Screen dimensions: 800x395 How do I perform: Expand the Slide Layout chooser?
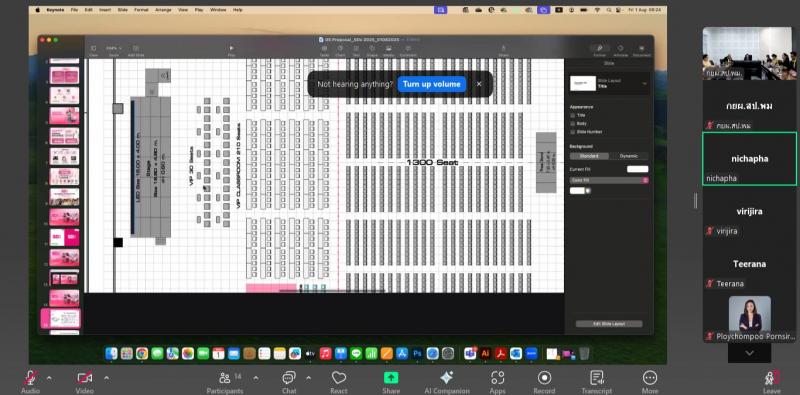click(644, 83)
